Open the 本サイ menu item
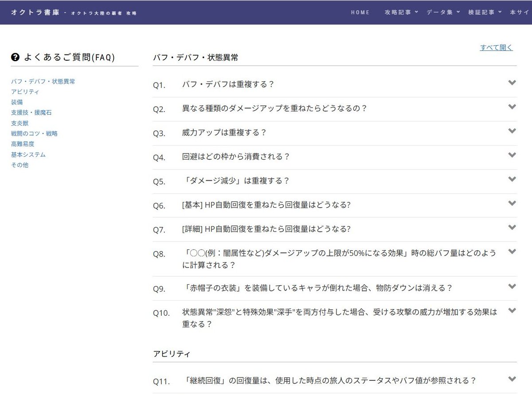 tap(520, 12)
